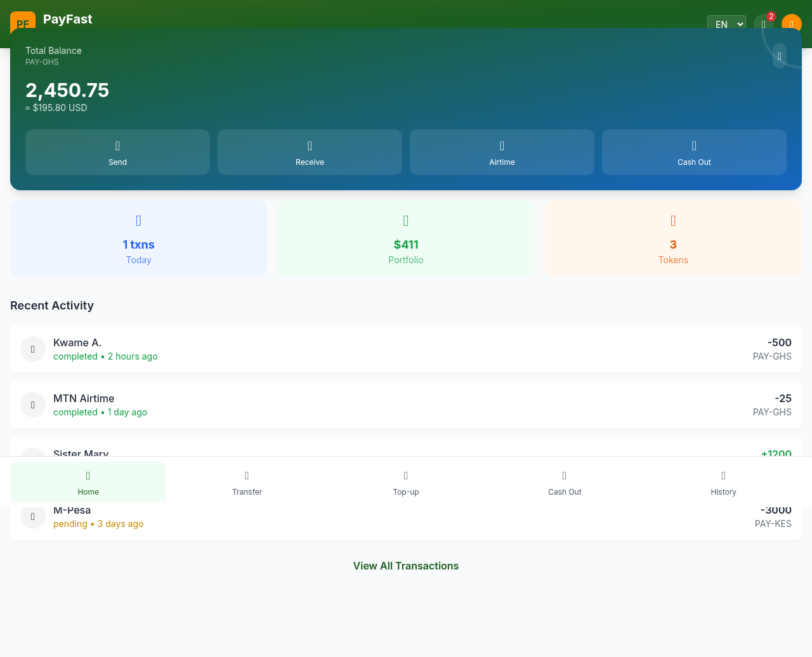Open the EN language dropdown

(x=726, y=24)
